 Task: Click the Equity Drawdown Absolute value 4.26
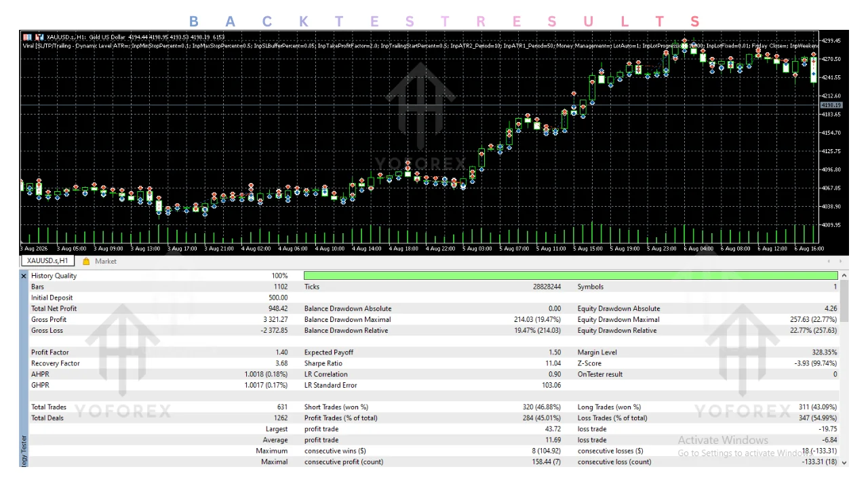(831, 308)
